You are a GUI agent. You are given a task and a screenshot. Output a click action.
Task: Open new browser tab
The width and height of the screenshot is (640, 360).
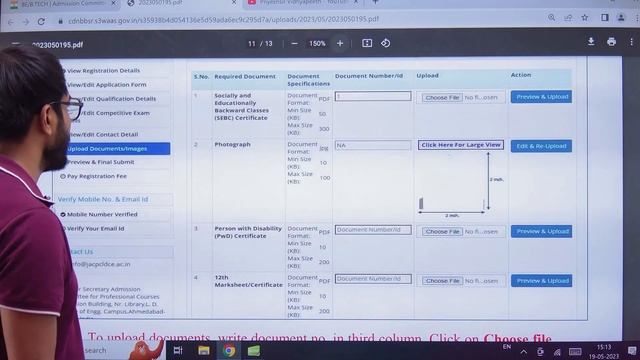[376, 2]
